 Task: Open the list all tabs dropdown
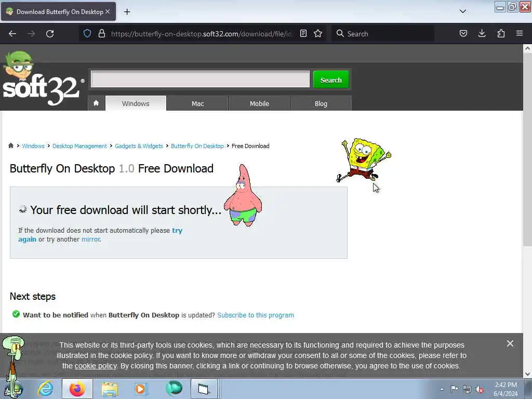(463, 11)
